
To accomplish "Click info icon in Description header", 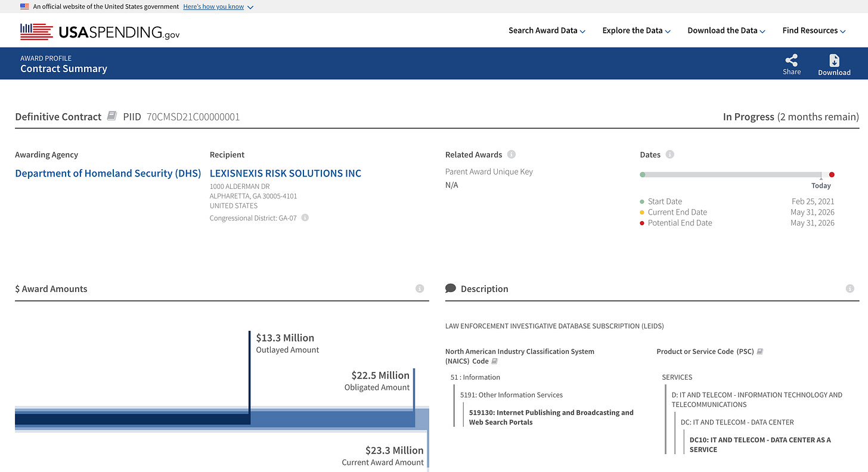I will (x=850, y=288).
